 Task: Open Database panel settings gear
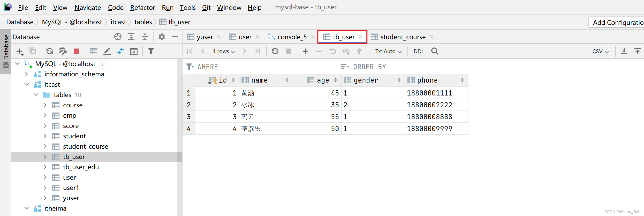[162, 37]
